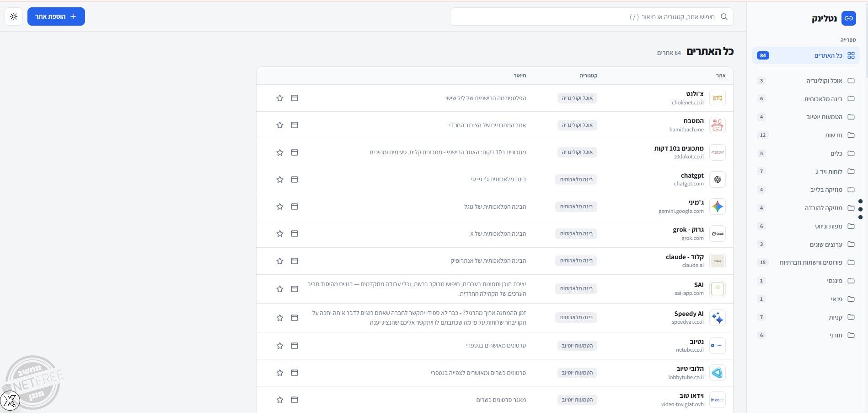Click the chatgpt logo icon
868x413 pixels.
[717, 179]
